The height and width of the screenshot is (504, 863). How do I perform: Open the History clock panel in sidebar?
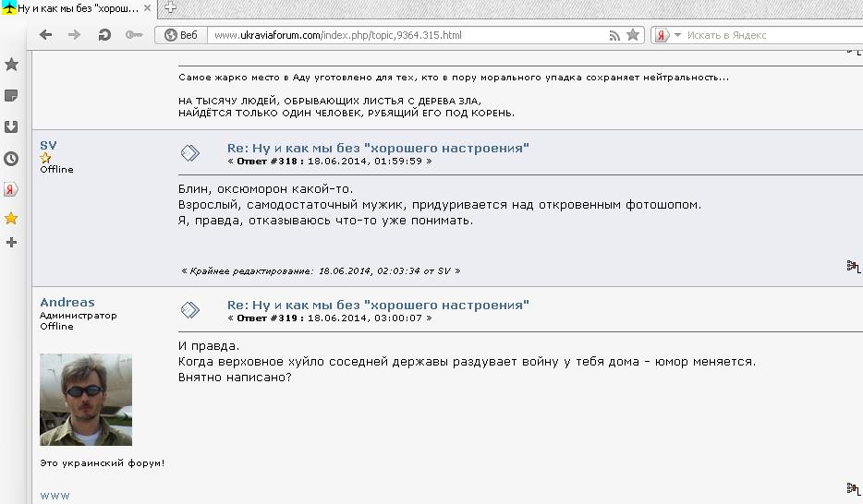(x=12, y=158)
